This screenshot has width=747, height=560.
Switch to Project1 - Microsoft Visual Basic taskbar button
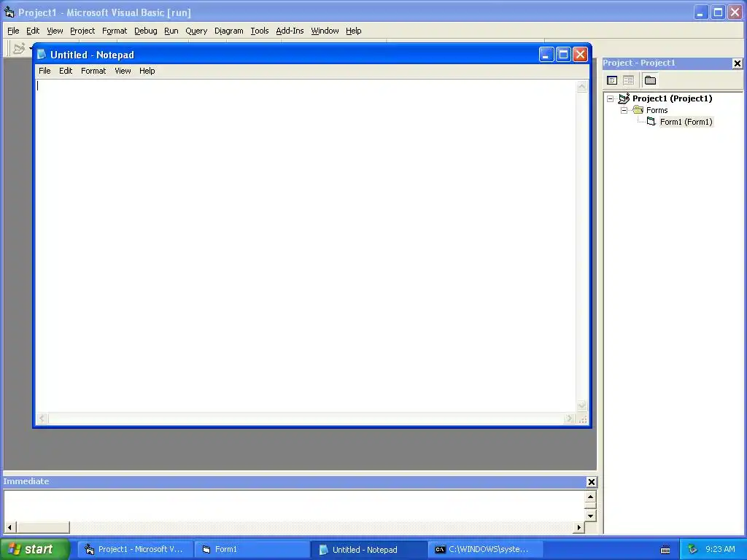pyautogui.click(x=135, y=550)
